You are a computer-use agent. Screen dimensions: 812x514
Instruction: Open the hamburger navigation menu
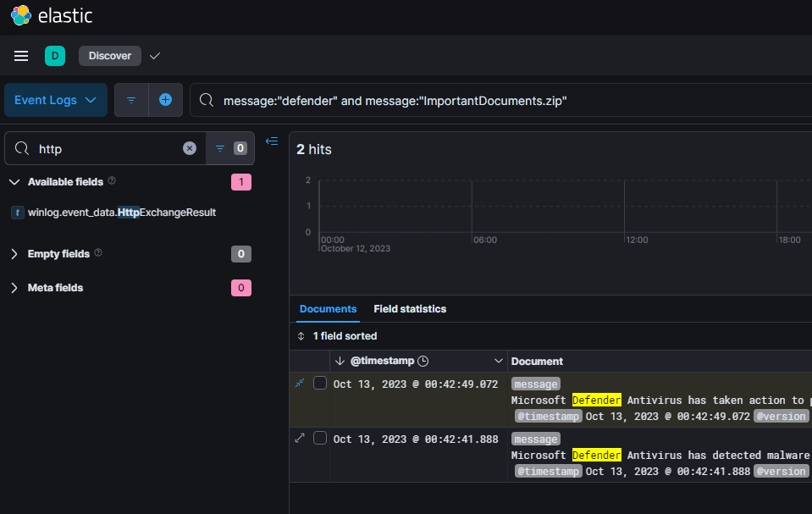pyautogui.click(x=21, y=56)
